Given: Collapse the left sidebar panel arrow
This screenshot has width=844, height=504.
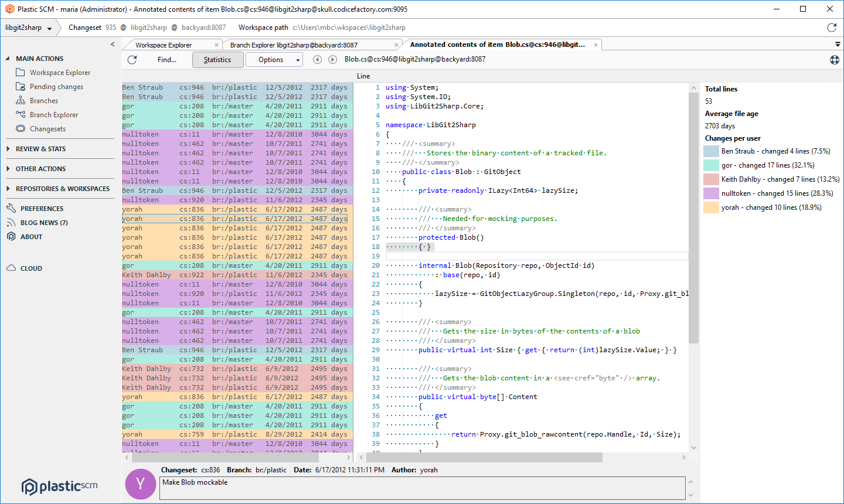Looking at the screenshot, I should [113, 45].
